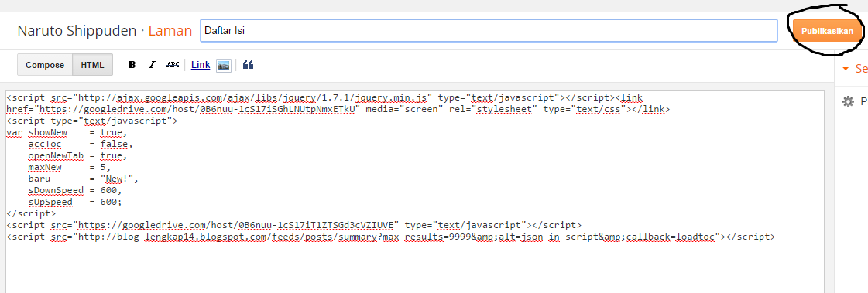The image size is (868, 293).
Task: Apply italic formatting with the I icon
Action: 153,65
